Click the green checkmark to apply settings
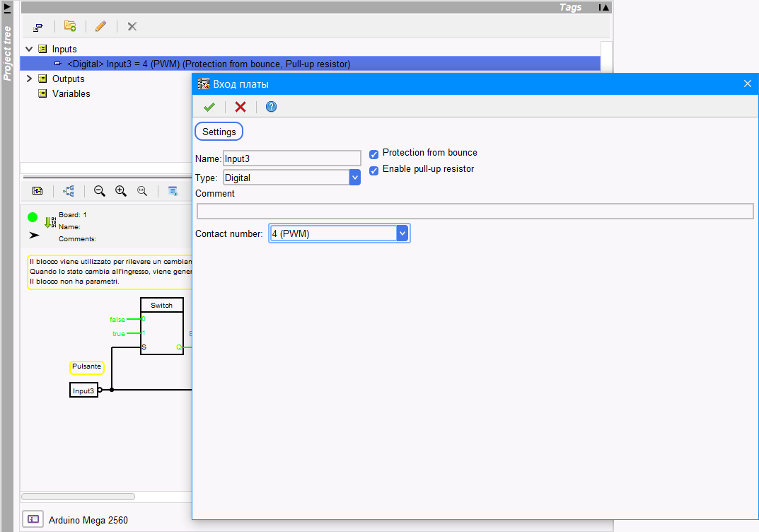 (x=209, y=107)
